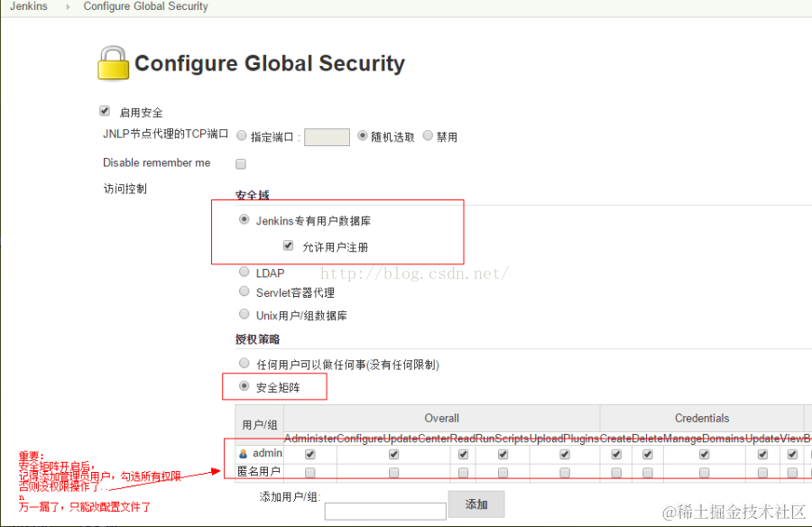This screenshot has width=812, height=527.
Task: Select Jenkins专有用户数据库 radio button
Action: [244, 219]
